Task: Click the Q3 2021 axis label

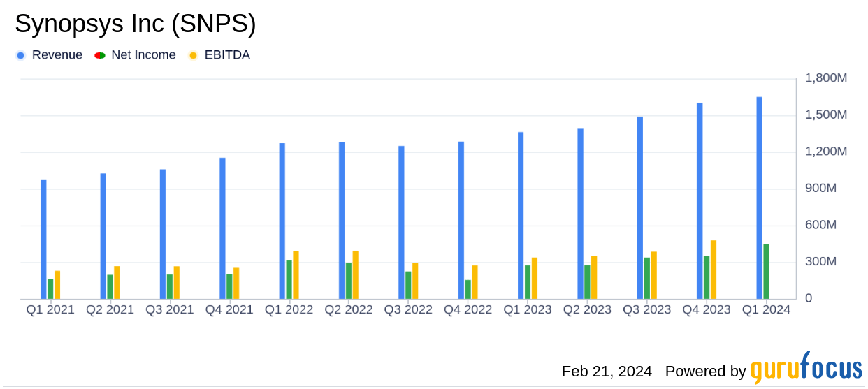Action: (169, 309)
